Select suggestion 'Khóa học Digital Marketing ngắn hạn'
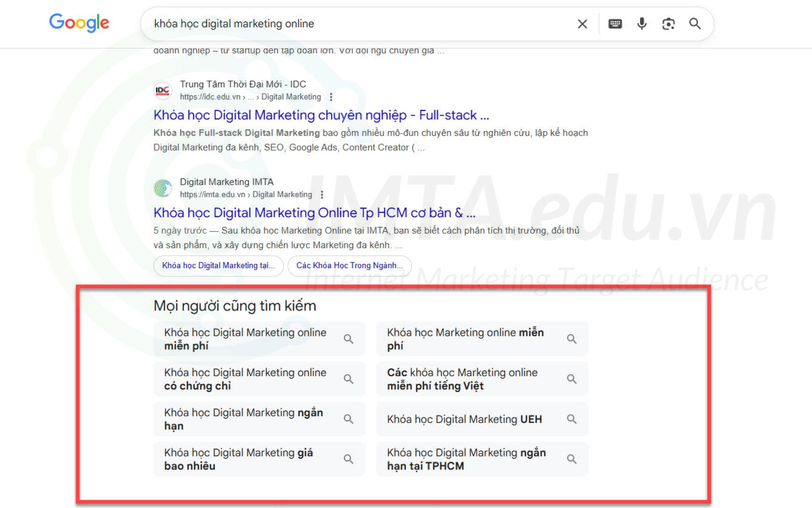 (259, 419)
